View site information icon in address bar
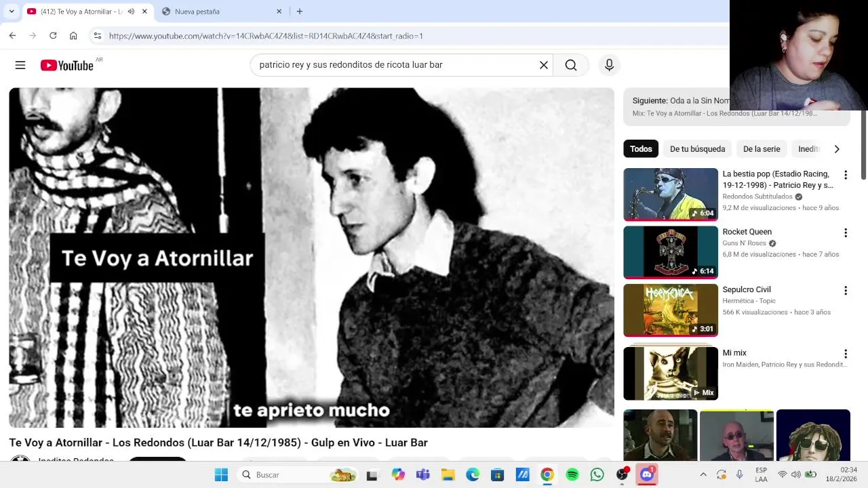 pyautogui.click(x=98, y=36)
